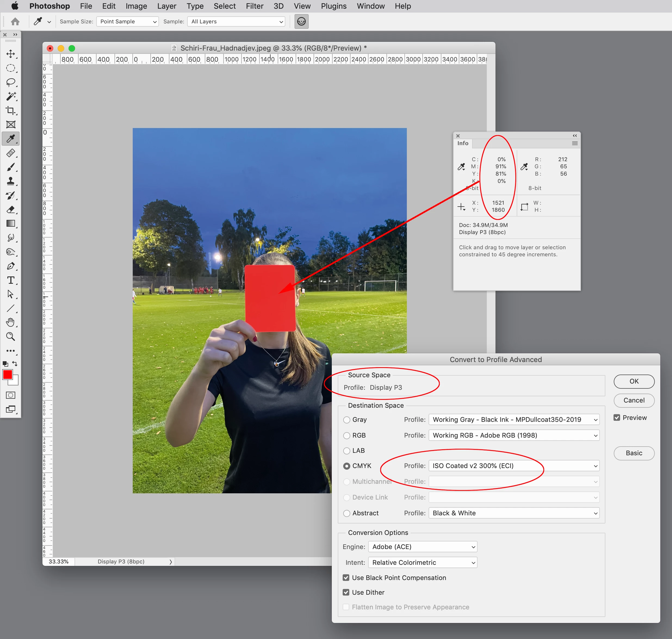
Task: Switch to Basic dialog mode
Action: (633, 453)
